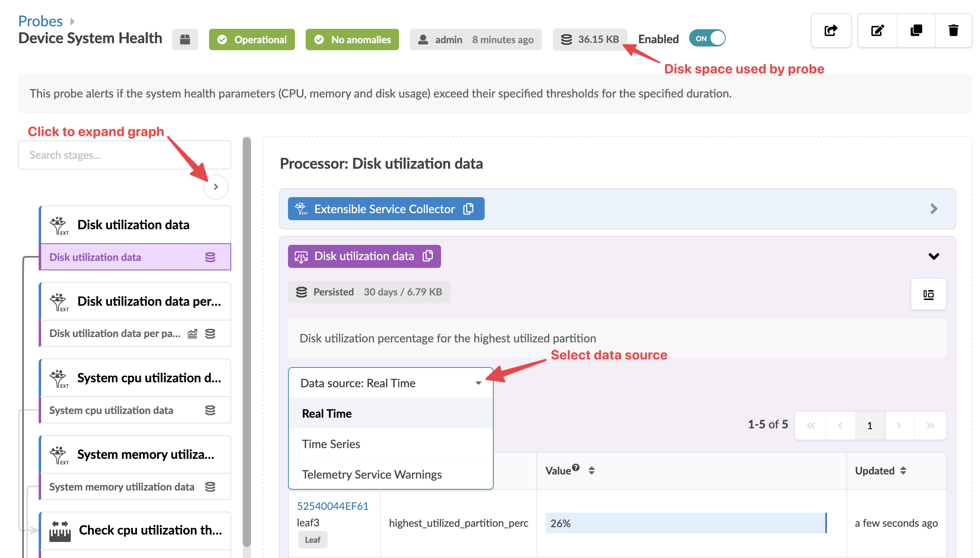Sort table by Updated column

(x=903, y=470)
